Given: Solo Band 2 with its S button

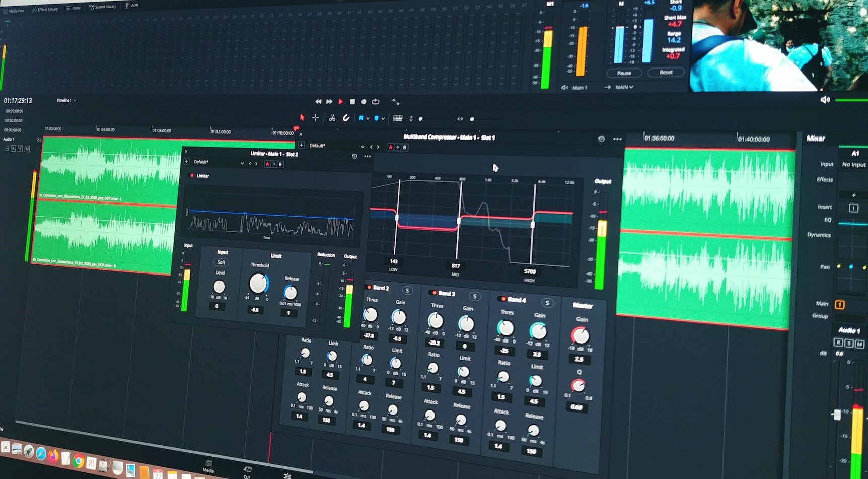Looking at the screenshot, I should 407,291.
